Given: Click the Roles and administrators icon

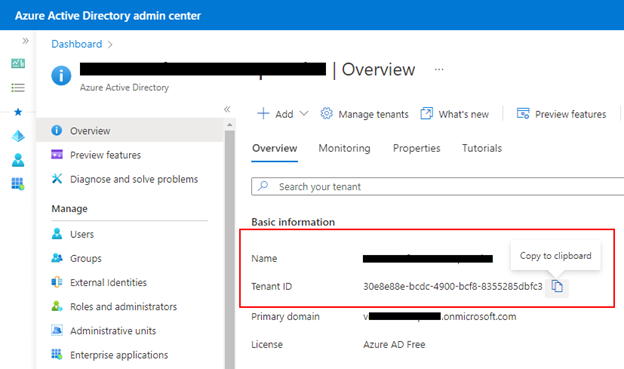Looking at the screenshot, I should click(x=57, y=306).
